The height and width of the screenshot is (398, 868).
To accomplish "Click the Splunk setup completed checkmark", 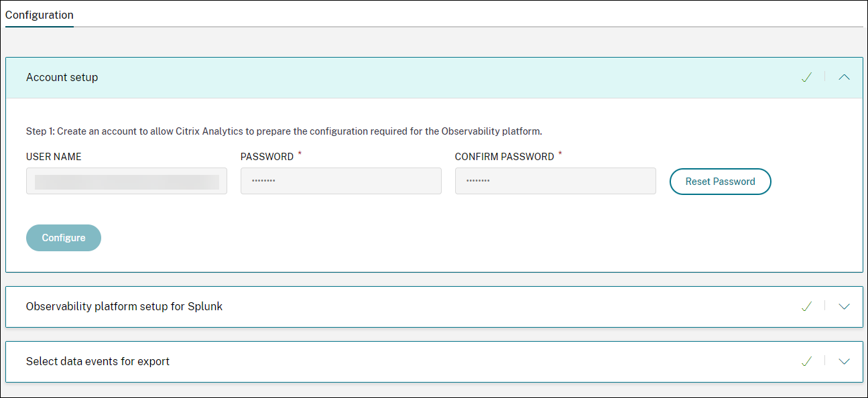I will click(806, 306).
